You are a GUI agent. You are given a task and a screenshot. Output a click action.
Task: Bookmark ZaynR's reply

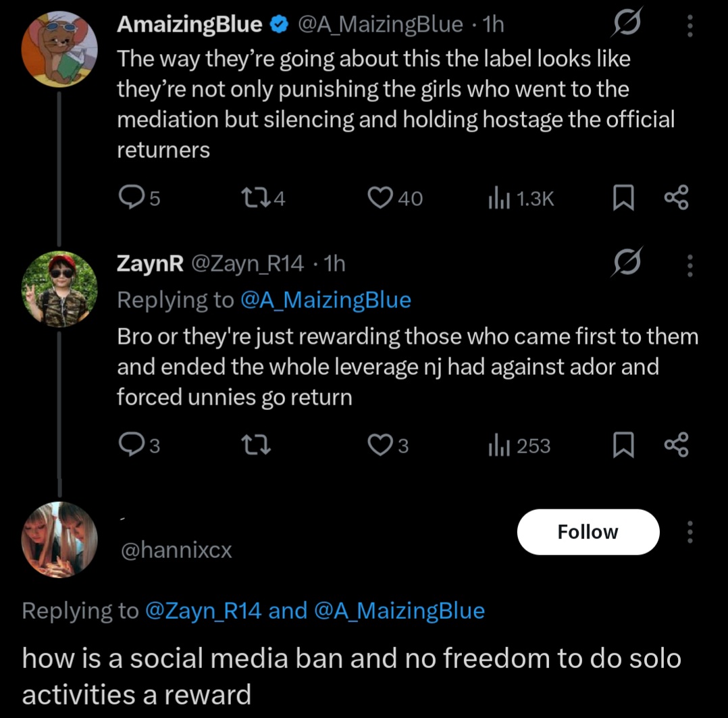tap(621, 446)
